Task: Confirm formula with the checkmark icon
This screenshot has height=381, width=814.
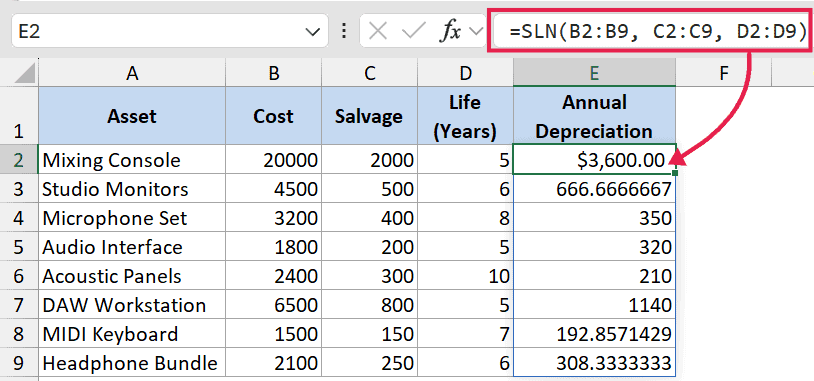Action: [414, 32]
